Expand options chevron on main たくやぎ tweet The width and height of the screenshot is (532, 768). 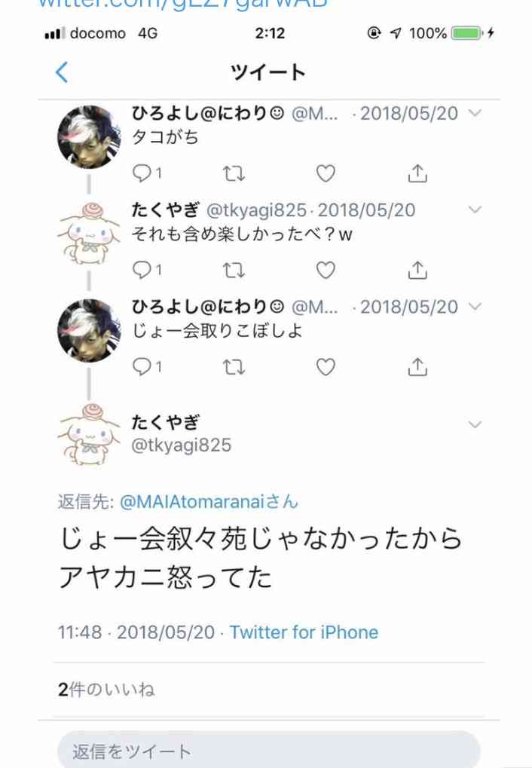475,424
